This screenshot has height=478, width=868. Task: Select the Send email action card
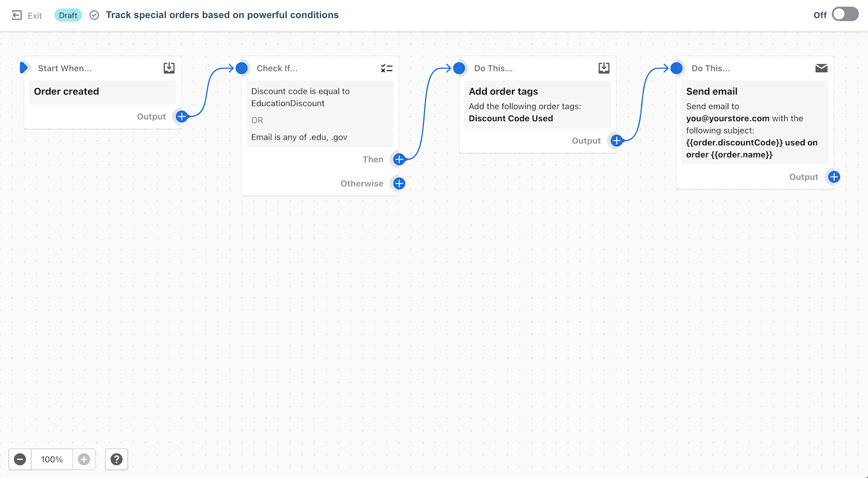click(755, 123)
